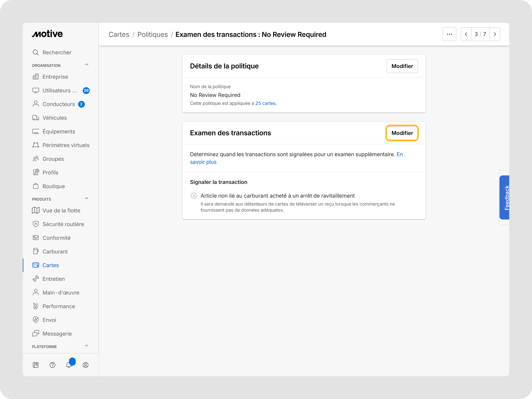
Task: Open the Conducteurs person icon
Action: click(x=36, y=104)
